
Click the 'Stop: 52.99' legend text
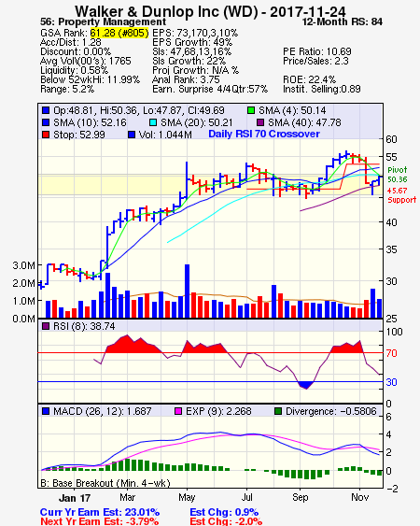[79, 135]
